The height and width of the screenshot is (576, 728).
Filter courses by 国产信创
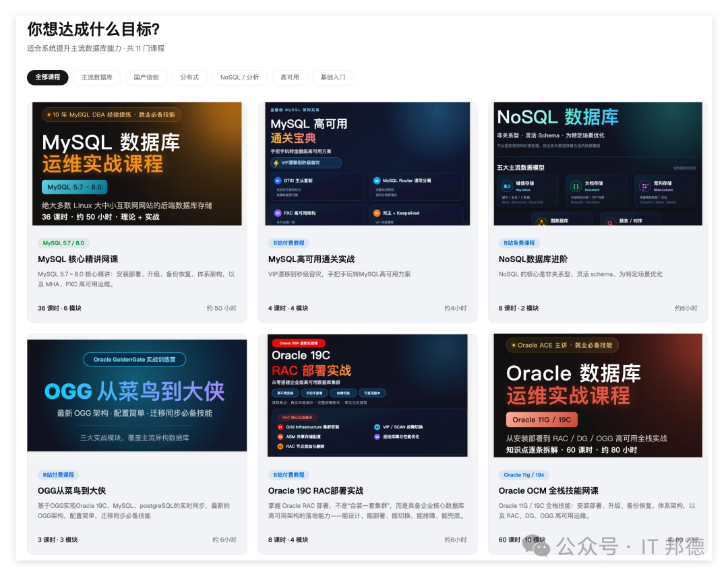146,77
